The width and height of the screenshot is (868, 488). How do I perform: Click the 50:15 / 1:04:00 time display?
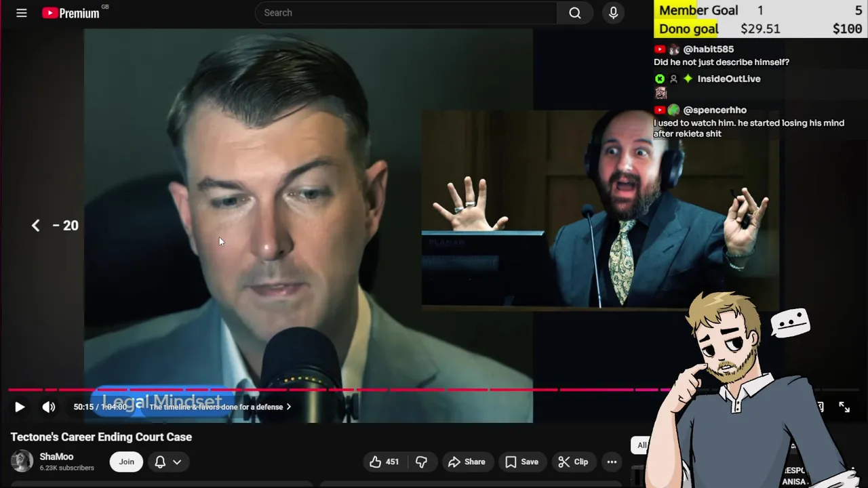(100, 407)
